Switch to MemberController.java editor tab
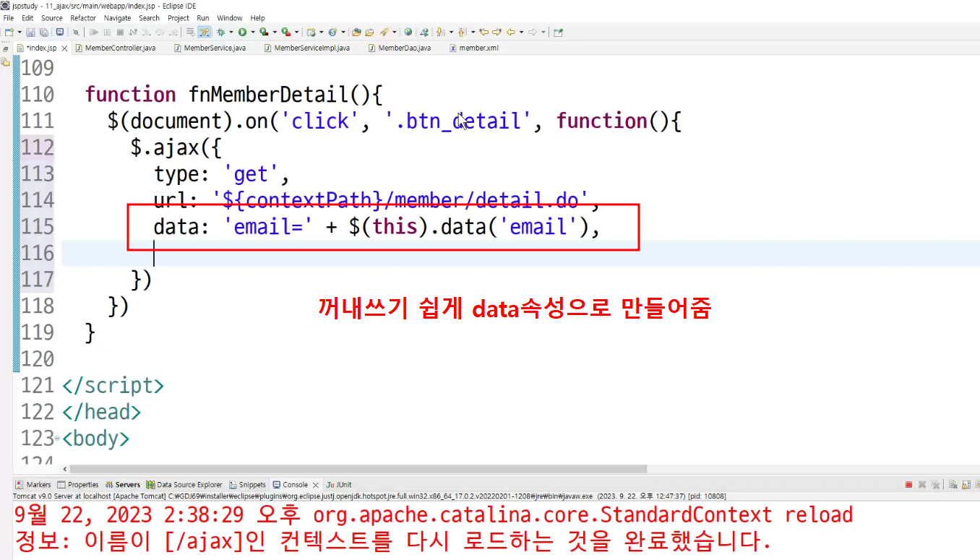The image size is (980, 560). point(115,48)
